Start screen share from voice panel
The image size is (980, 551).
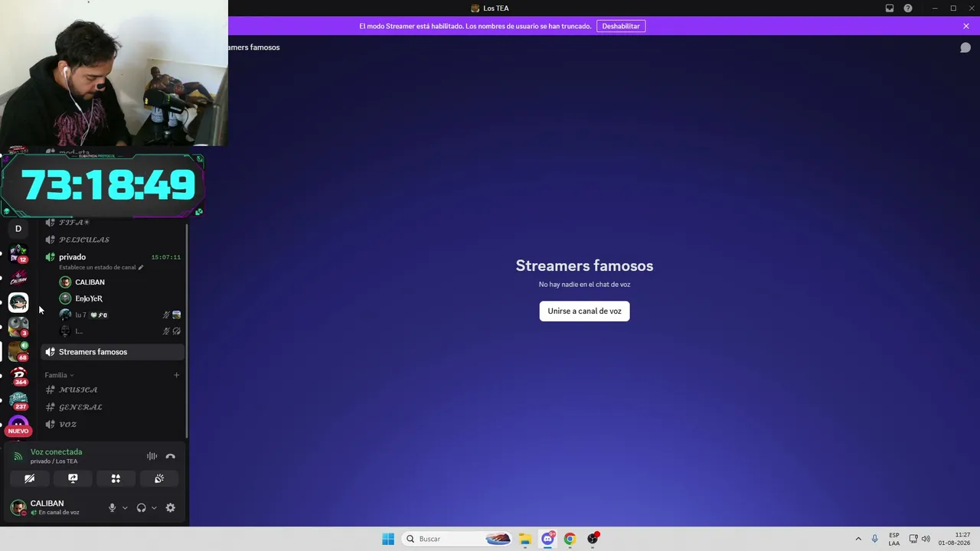(73, 478)
